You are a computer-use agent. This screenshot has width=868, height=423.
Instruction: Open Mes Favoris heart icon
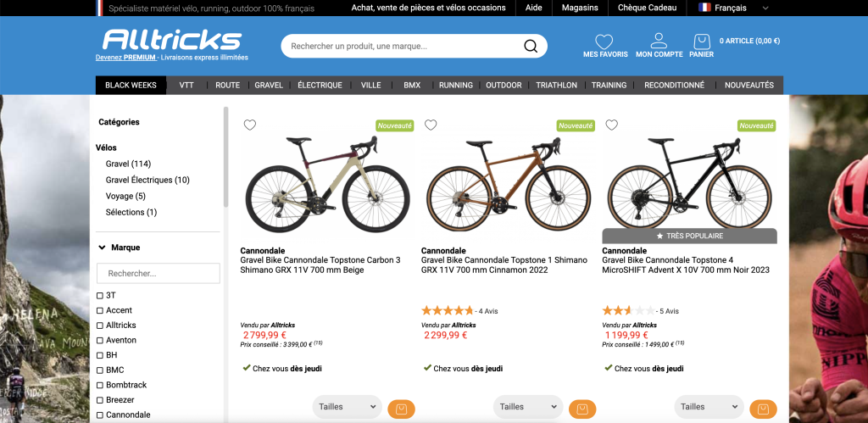click(604, 42)
